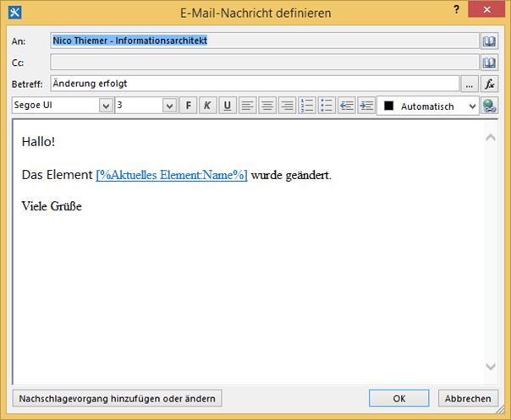Open address book for the Cc field
The image size is (511, 420).
pos(489,63)
